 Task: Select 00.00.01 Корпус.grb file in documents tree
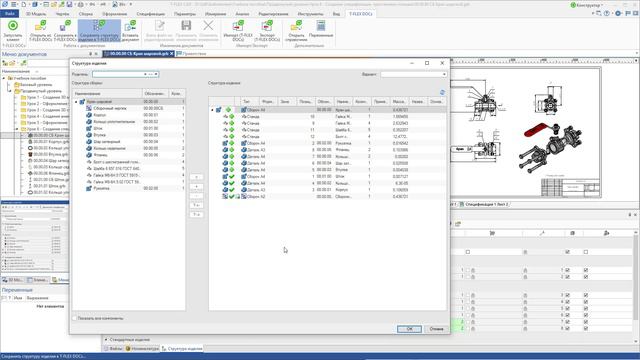pyautogui.click(x=48, y=141)
